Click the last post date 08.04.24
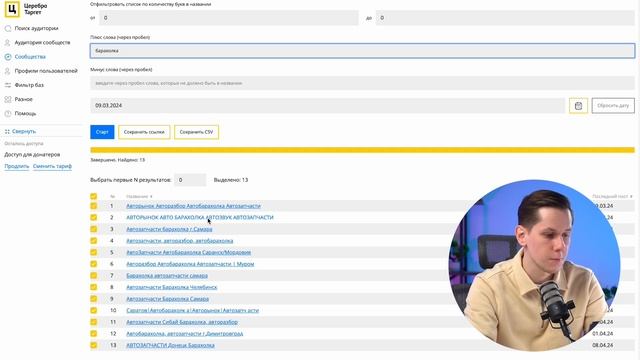This screenshot has height=360, width=640. tap(602, 345)
